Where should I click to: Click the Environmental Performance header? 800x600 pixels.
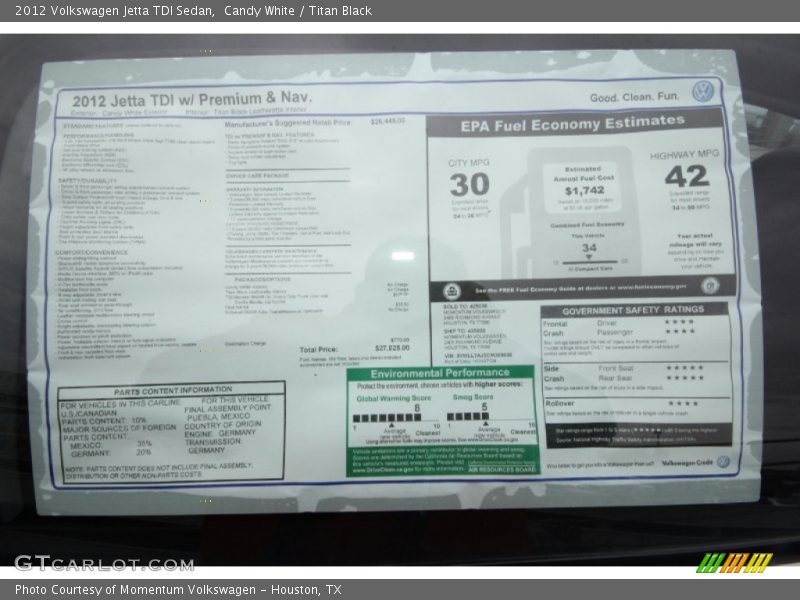point(440,373)
